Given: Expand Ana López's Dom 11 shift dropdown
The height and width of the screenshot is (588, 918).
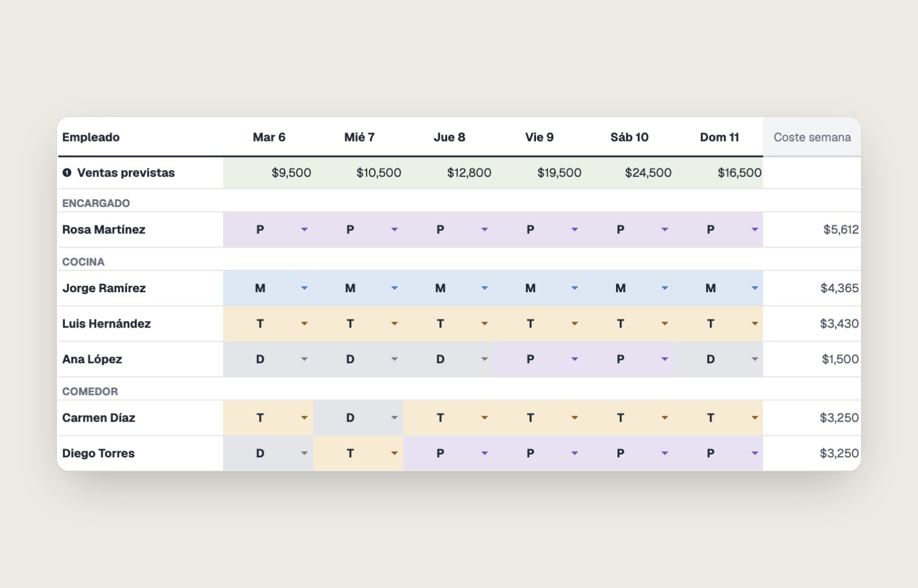Looking at the screenshot, I should coord(754,359).
